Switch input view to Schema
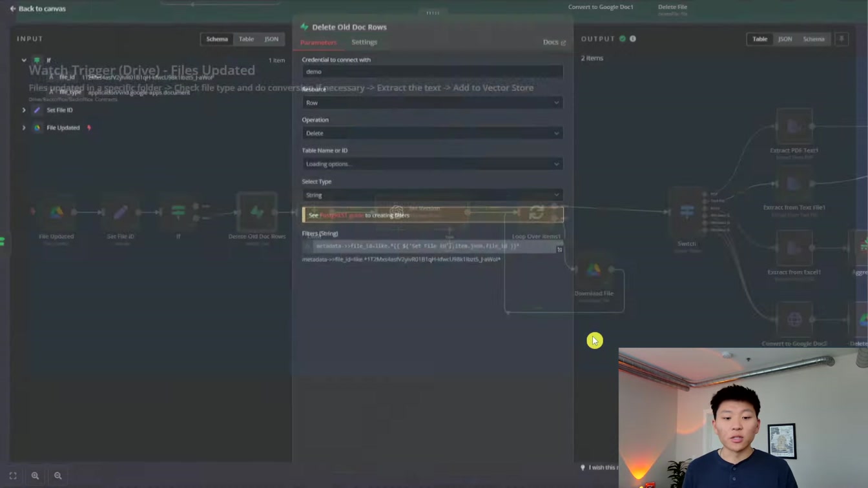The image size is (868, 488). click(x=217, y=39)
